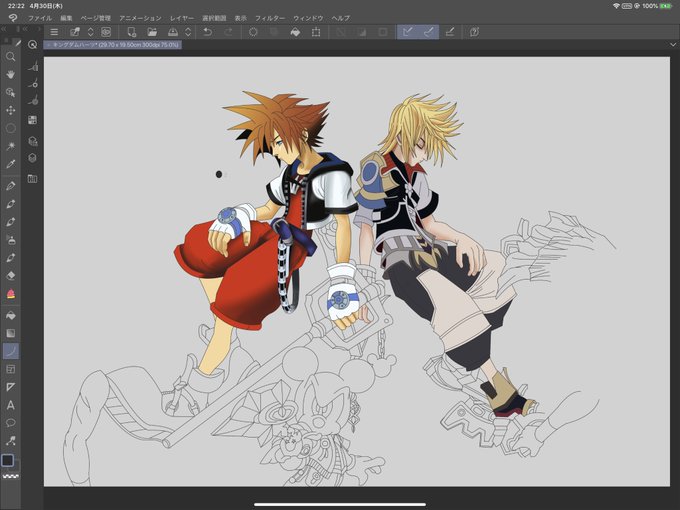The image size is (680, 510).
Task: Select the Move layer tool
Action: pyautogui.click(x=10, y=110)
